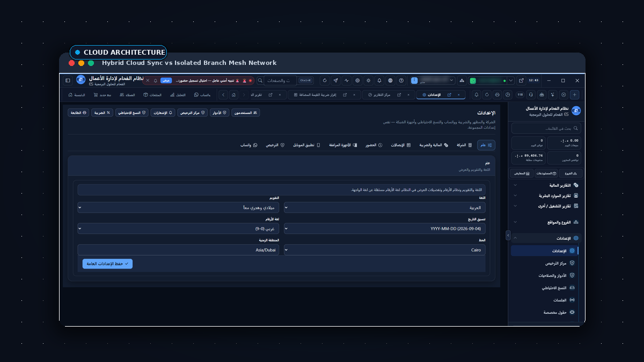Click the Asia/Dubai timezone field
644x362 pixels.
[x=178, y=250]
